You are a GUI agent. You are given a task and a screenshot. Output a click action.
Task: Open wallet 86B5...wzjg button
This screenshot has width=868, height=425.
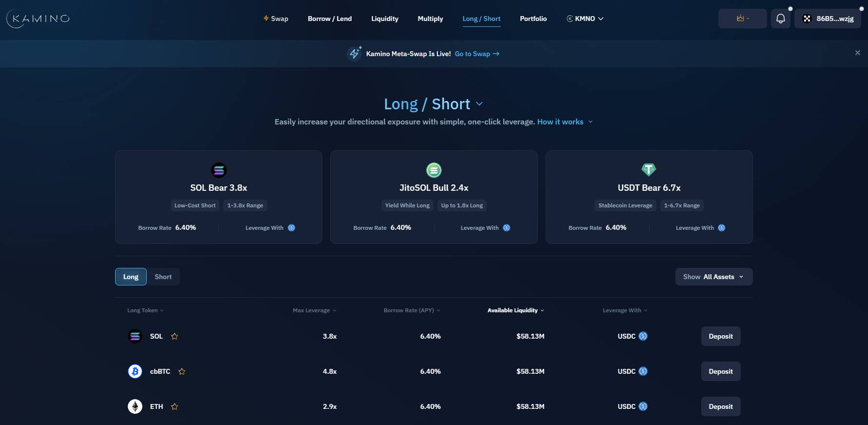click(828, 19)
